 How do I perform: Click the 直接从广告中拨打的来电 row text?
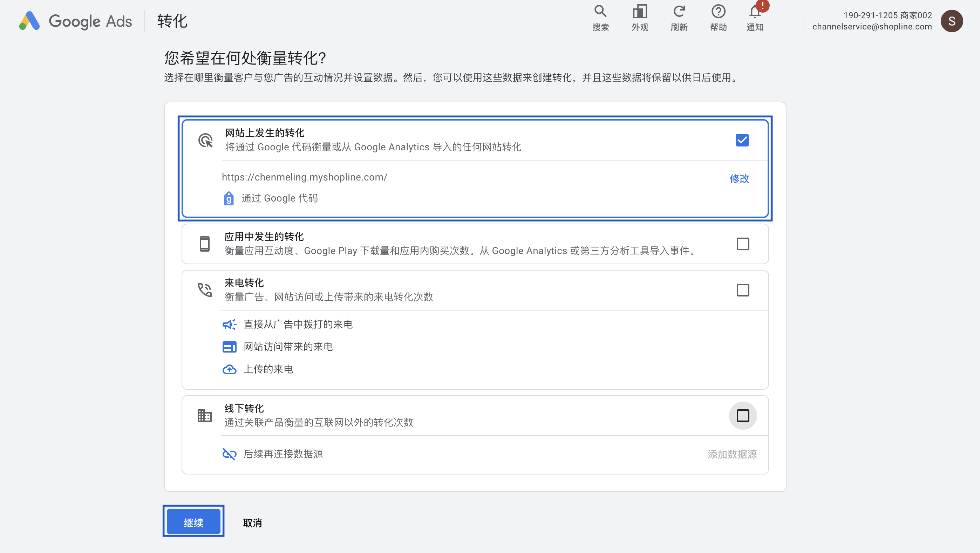[298, 325]
